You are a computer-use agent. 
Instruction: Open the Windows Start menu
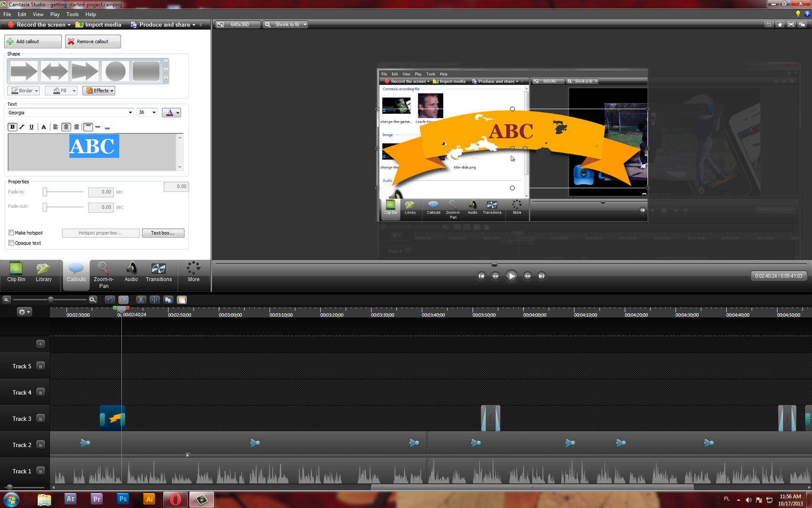tap(11, 499)
